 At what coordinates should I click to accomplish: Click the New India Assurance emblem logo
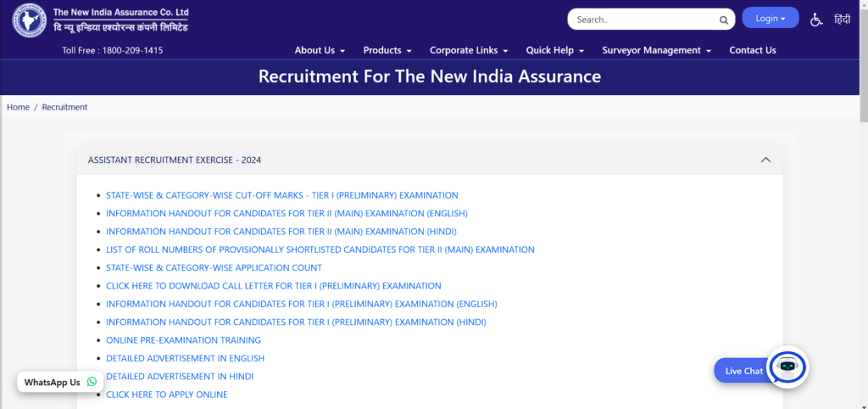point(30,20)
